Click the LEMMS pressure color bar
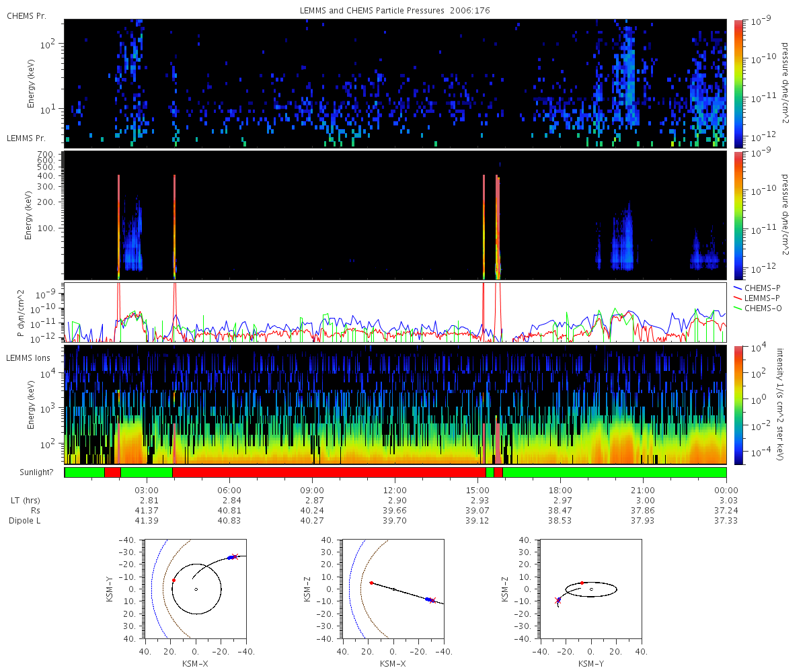The height and width of the screenshot is (672, 807). pos(738,215)
